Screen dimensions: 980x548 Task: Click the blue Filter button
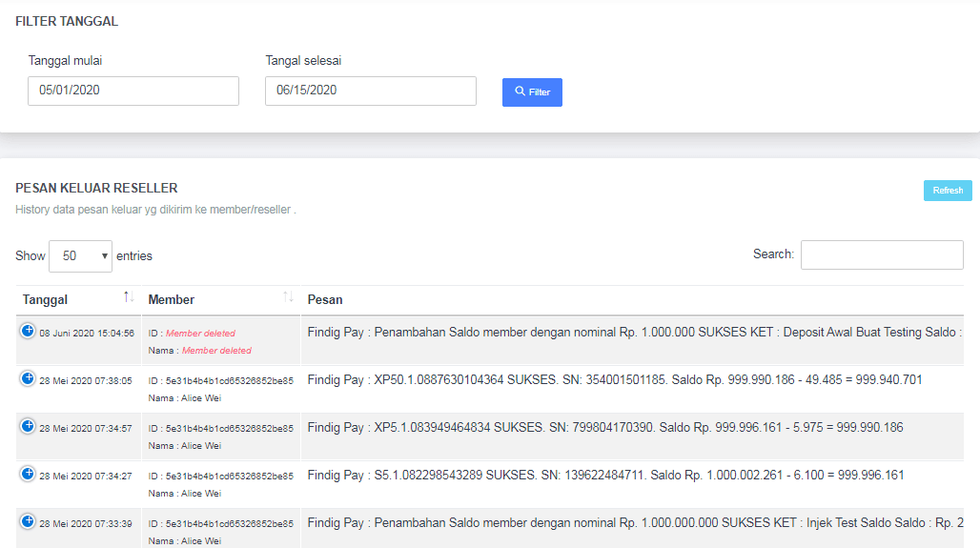click(532, 91)
